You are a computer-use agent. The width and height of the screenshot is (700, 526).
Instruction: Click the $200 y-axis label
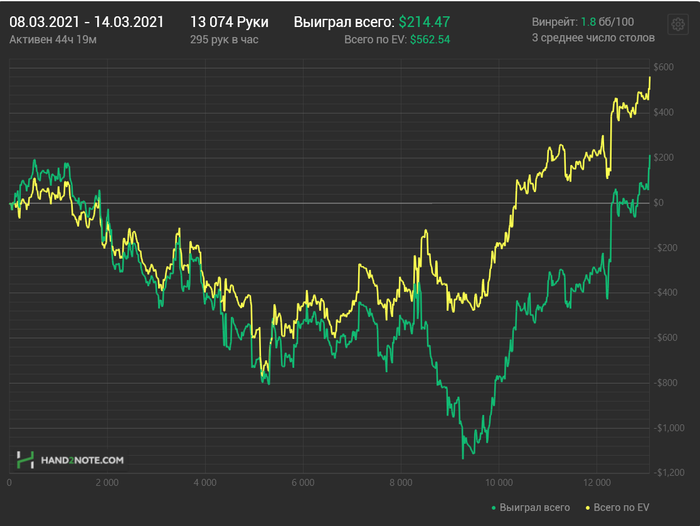tap(663, 157)
